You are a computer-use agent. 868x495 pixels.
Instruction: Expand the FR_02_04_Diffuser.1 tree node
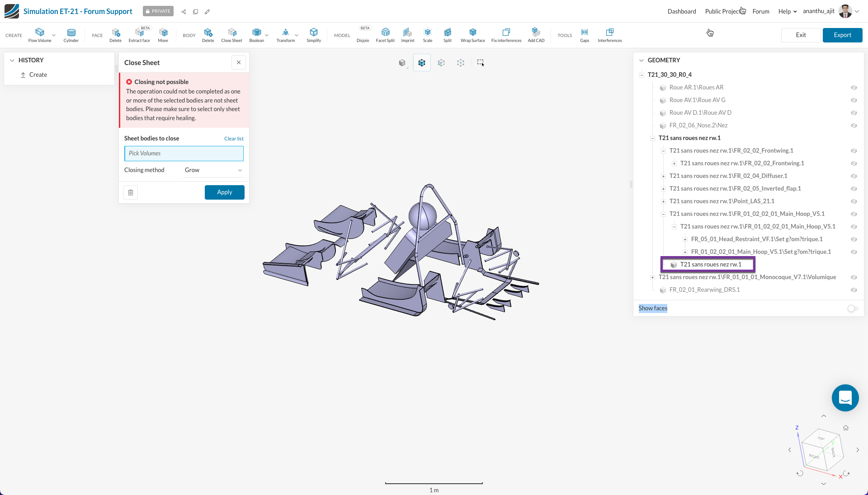pyautogui.click(x=663, y=176)
